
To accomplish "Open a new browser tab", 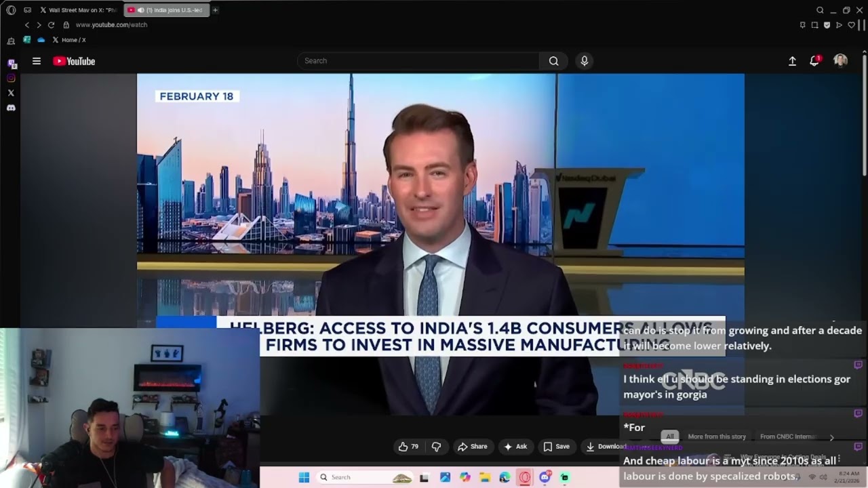I will click(x=215, y=10).
